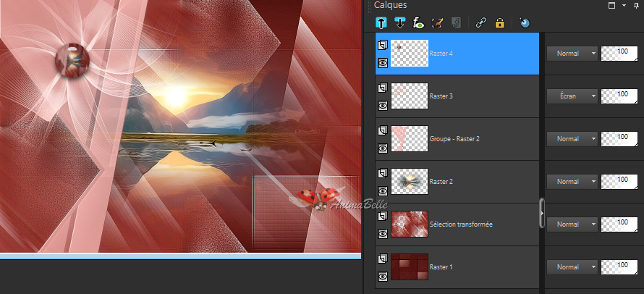
Task: Click the layer type icon of Raster 3
Action: pos(383,88)
